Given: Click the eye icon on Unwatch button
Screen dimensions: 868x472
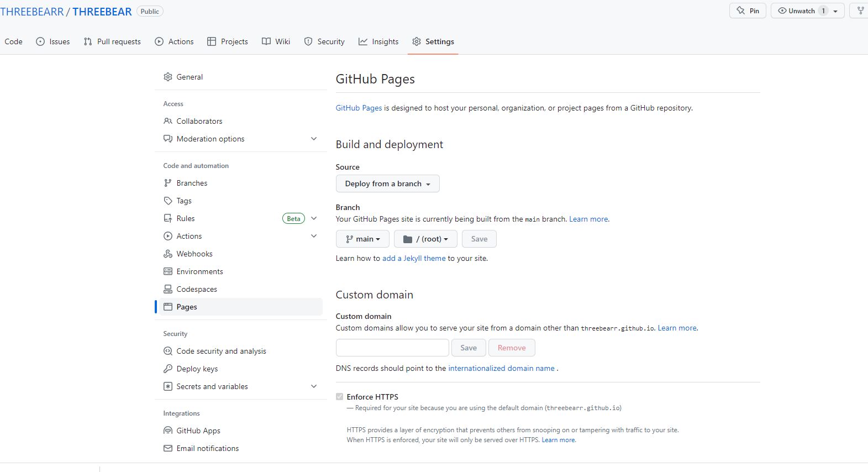Looking at the screenshot, I should coord(782,11).
